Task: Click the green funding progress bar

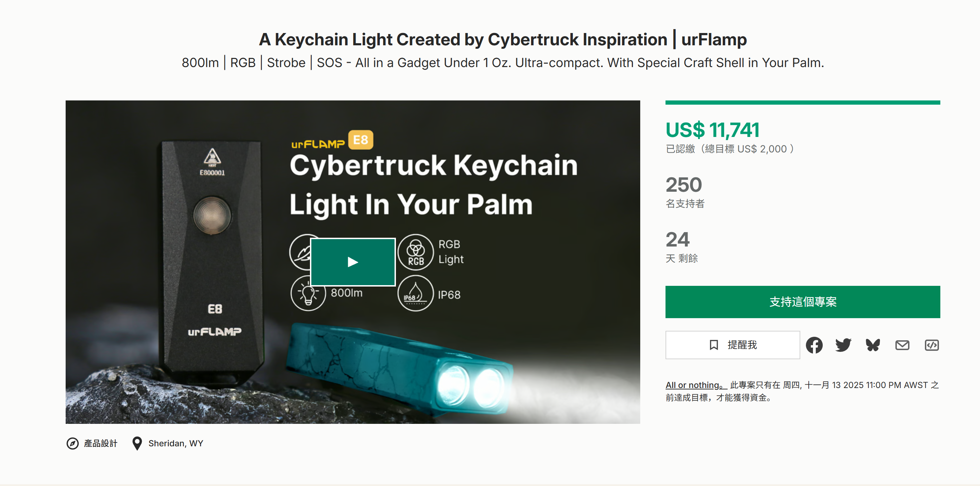Action: 802,103
